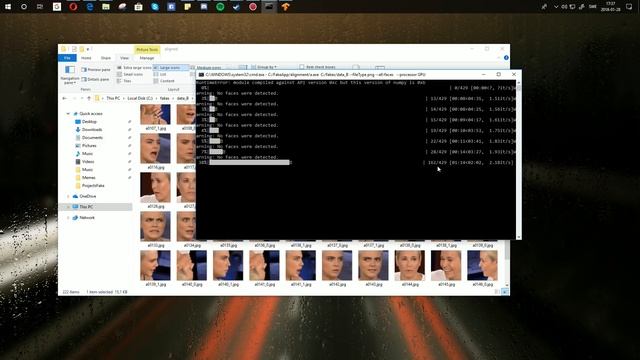640x360 pixels.
Task: Click data_B in the address breadcrumb
Action: [x=182, y=98]
